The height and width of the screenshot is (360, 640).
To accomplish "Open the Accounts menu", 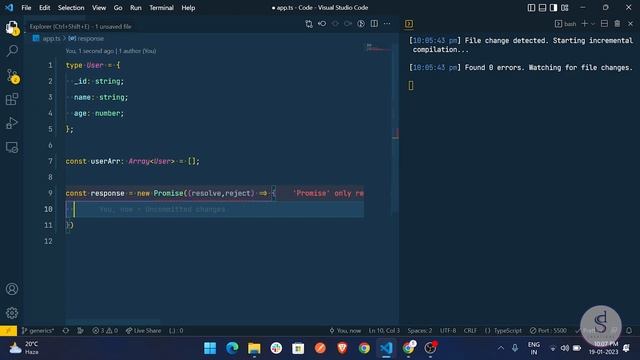I will pos(12,289).
